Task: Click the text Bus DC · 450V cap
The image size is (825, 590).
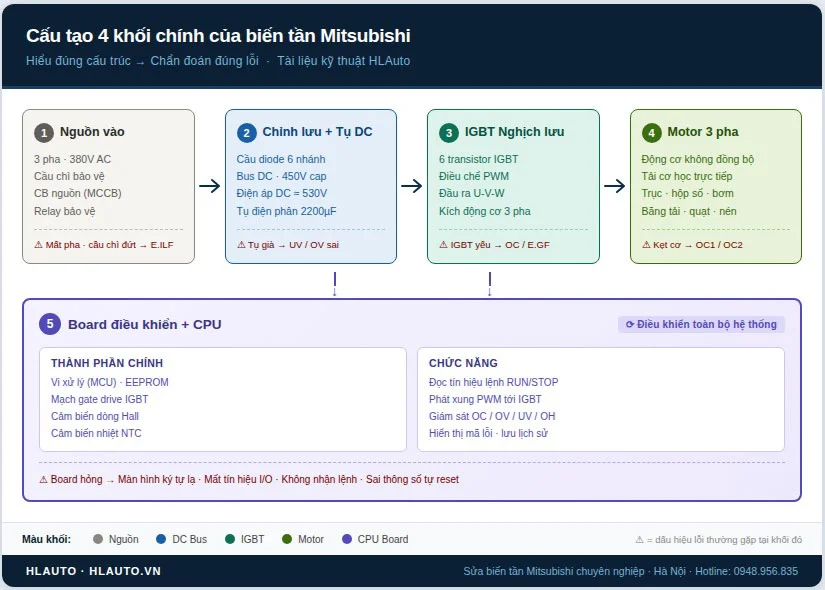Action: (281, 176)
